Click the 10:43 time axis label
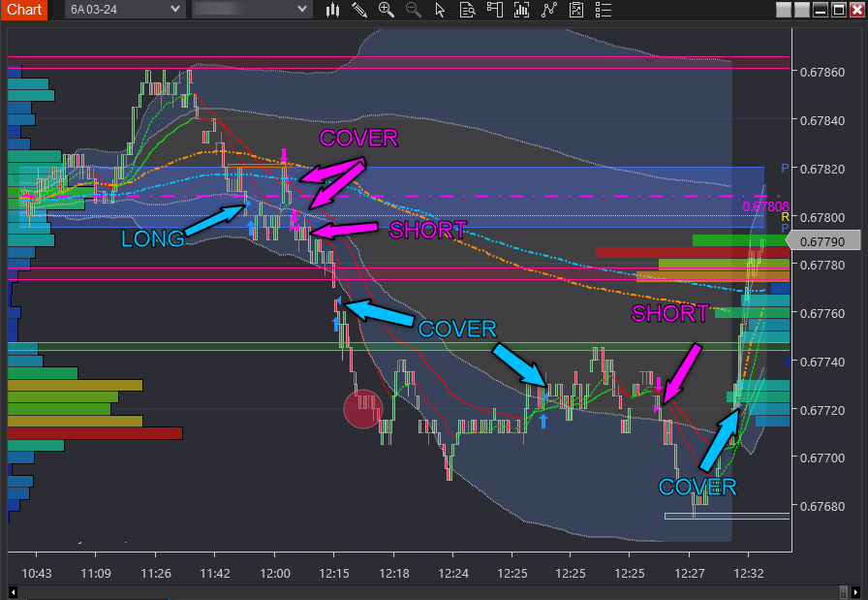Viewport: 868px width, 600px height. 37,574
